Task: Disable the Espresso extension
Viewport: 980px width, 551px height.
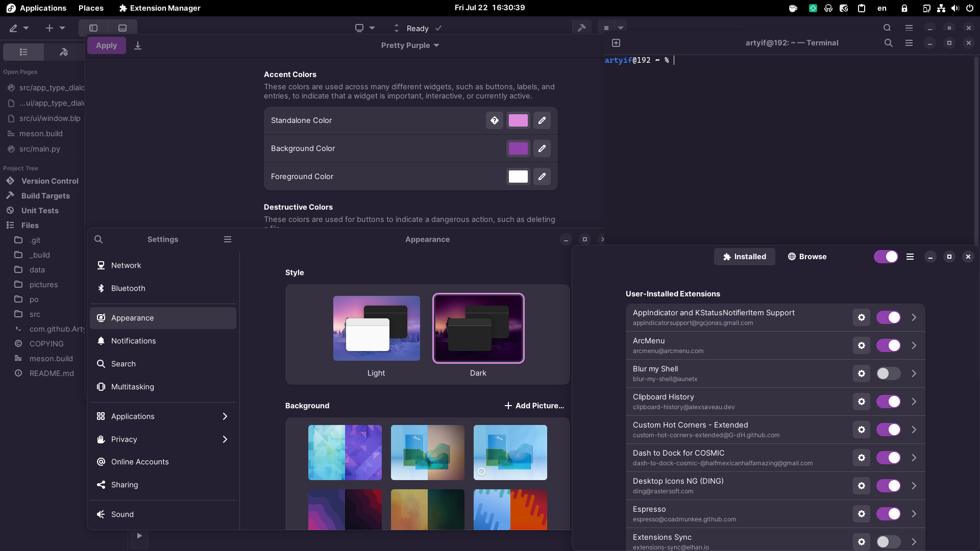Action: (889, 514)
